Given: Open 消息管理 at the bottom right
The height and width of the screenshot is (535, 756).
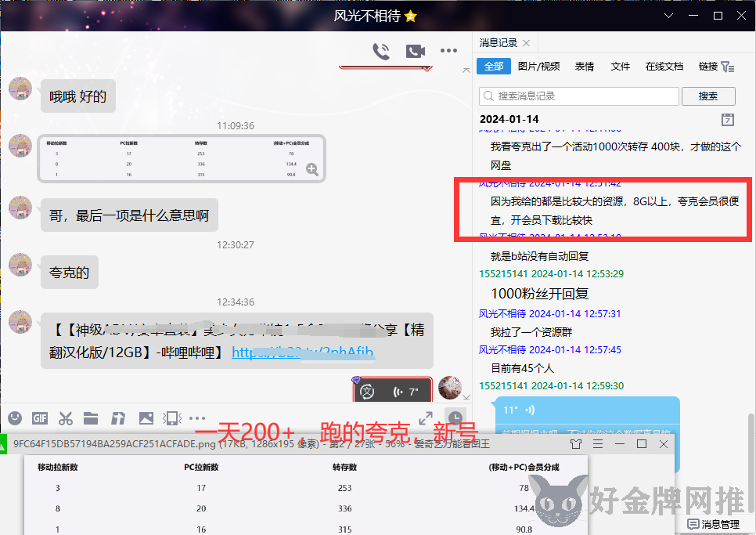Looking at the screenshot, I should coord(714,524).
